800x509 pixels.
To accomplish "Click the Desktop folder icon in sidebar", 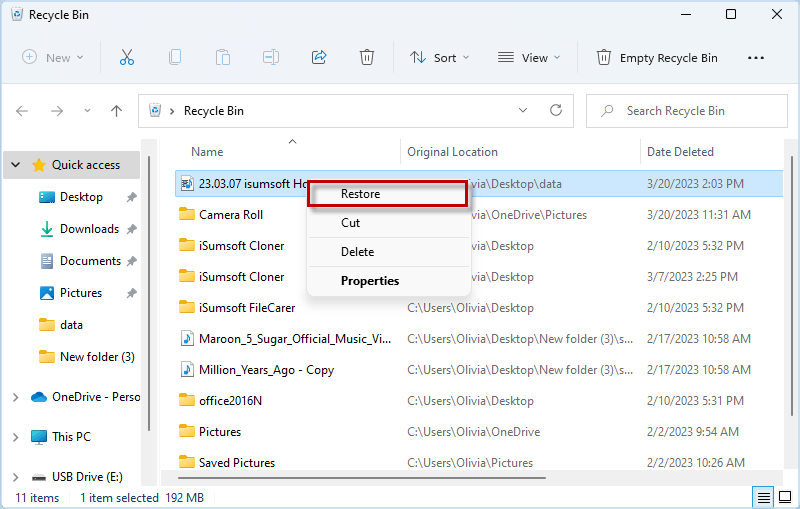I will pyautogui.click(x=47, y=197).
